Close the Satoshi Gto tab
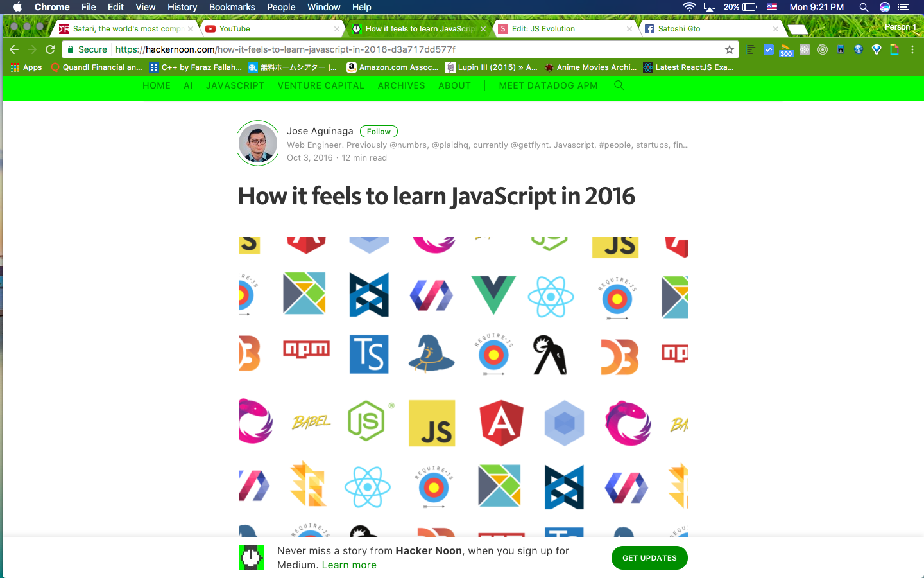The width and height of the screenshot is (924, 578). [x=776, y=29]
